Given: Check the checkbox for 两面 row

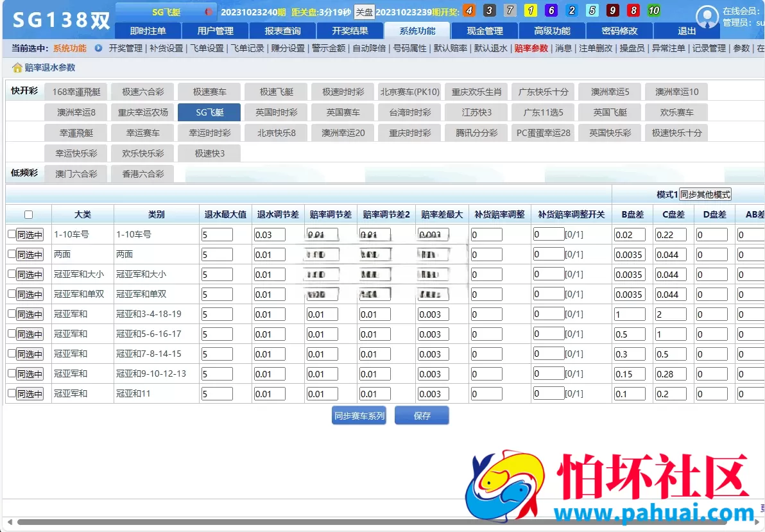Looking at the screenshot, I should pos(12,253).
